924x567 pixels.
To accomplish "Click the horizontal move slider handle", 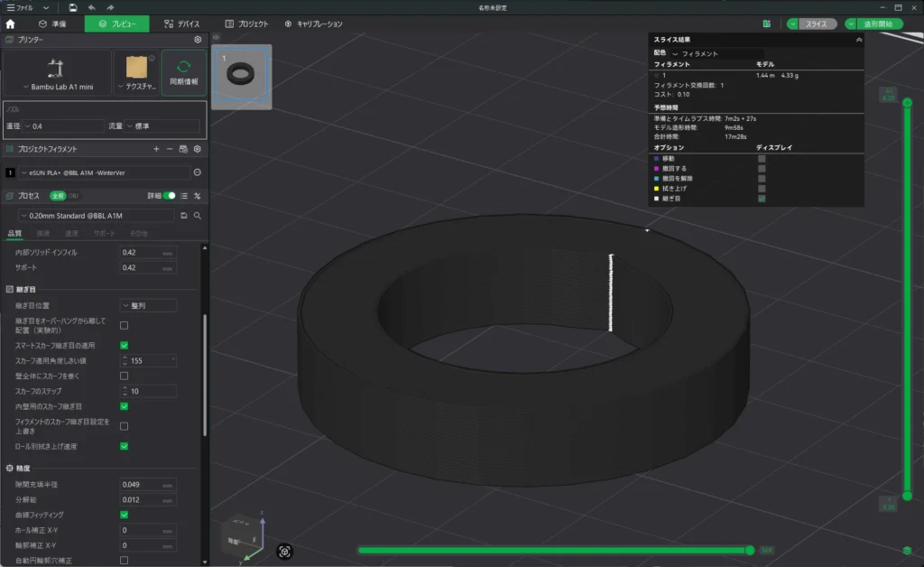I will pos(749,550).
